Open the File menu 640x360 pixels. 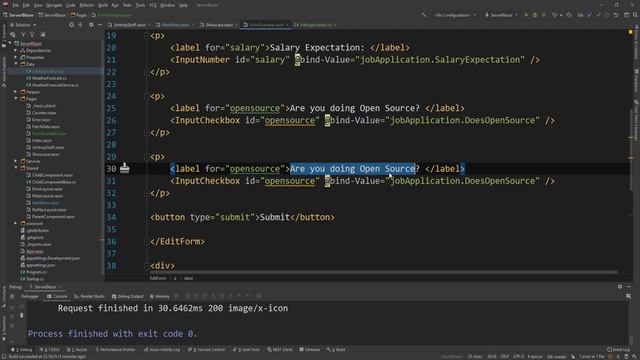16,5
